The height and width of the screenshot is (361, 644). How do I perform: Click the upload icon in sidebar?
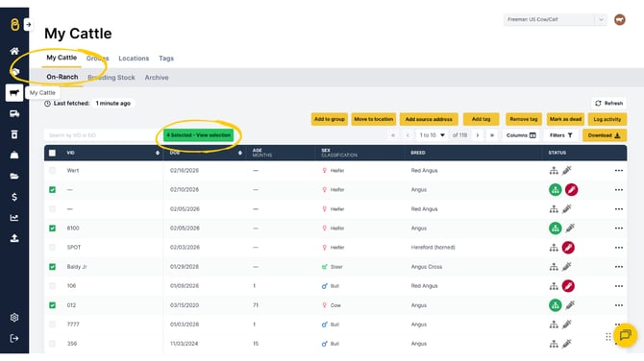(x=14, y=238)
